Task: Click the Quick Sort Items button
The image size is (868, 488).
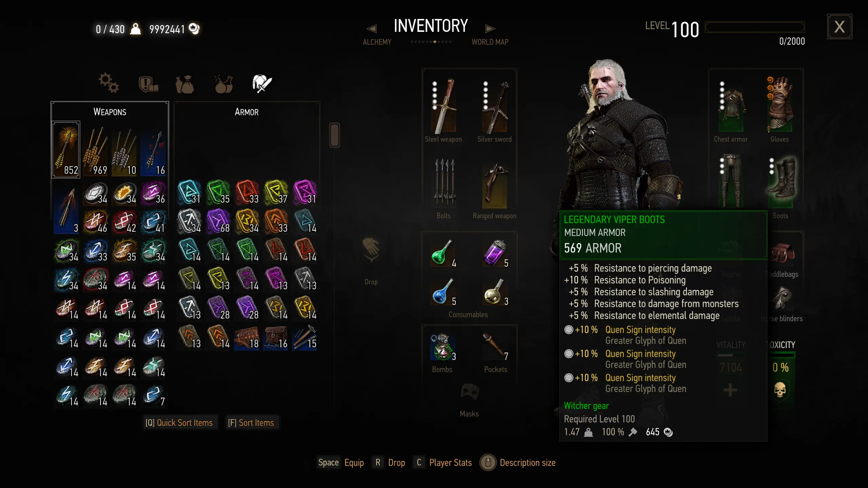Action: coord(179,423)
